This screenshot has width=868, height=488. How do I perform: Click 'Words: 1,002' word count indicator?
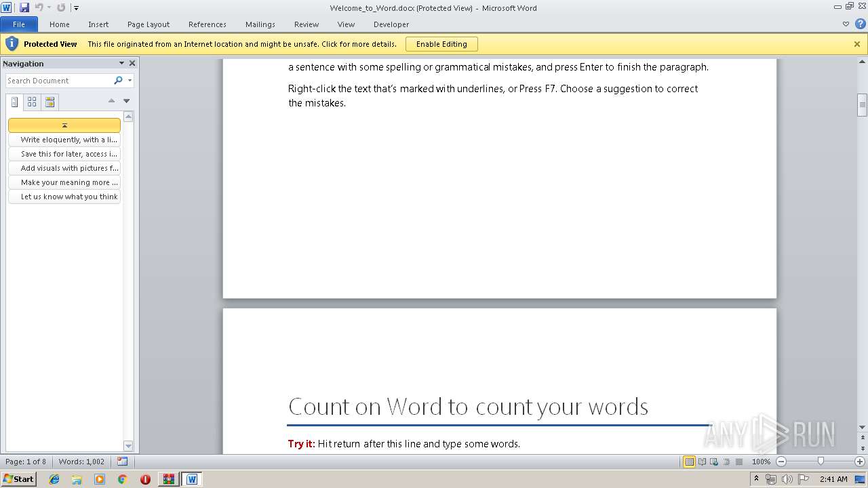click(x=81, y=462)
